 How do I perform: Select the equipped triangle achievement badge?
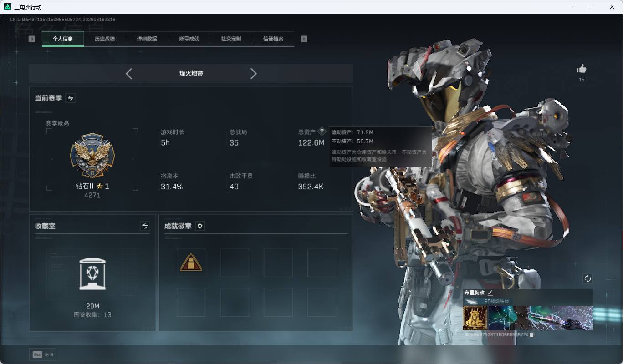[x=191, y=263]
